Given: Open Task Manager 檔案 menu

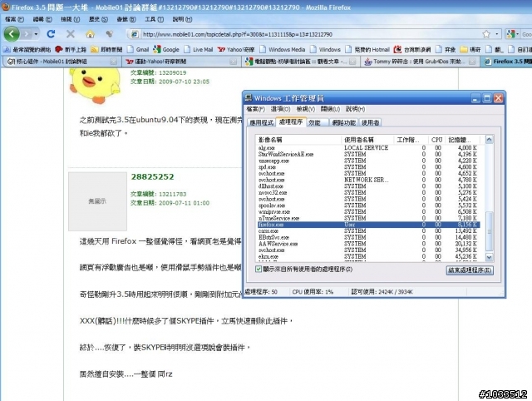Looking at the screenshot, I should (255, 109).
